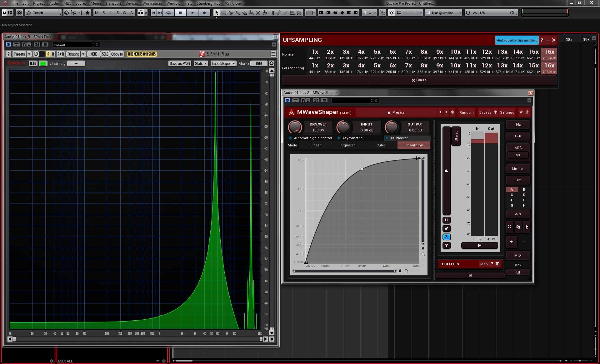Click the transport Record button
Image resolution: width=600 pixels, height=364 pixels.
[x=204, y=13]
